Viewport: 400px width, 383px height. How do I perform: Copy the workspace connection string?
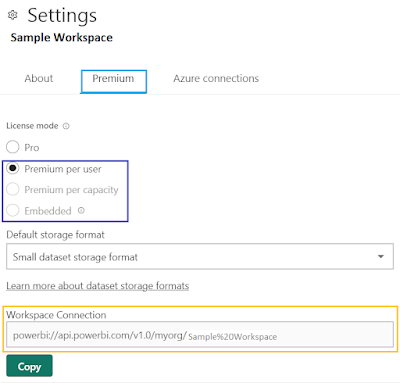coord(29,366)
